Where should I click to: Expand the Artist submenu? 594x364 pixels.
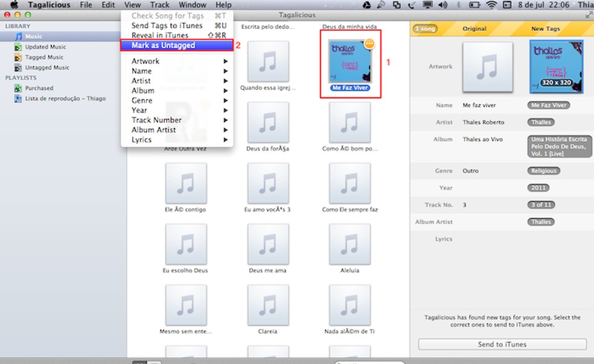[x=176, y=81]
